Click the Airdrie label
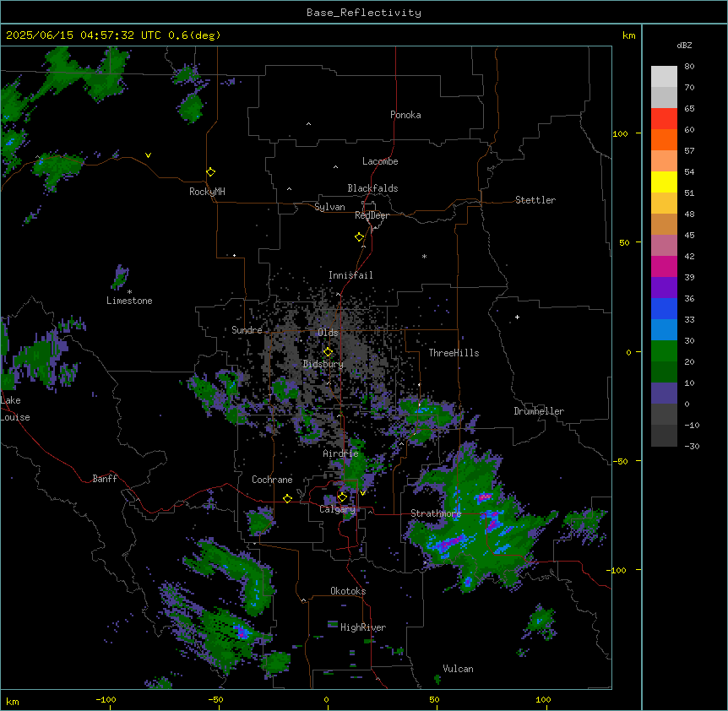Screen dimensions: 728x711 pos(341,453)
